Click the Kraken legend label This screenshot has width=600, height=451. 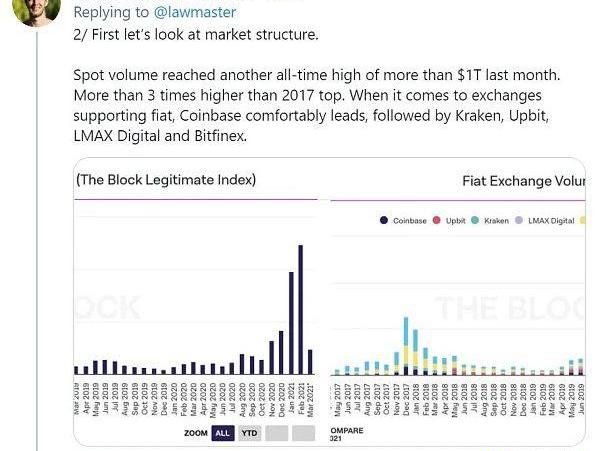pyautogui.click(x=496, y=220)
